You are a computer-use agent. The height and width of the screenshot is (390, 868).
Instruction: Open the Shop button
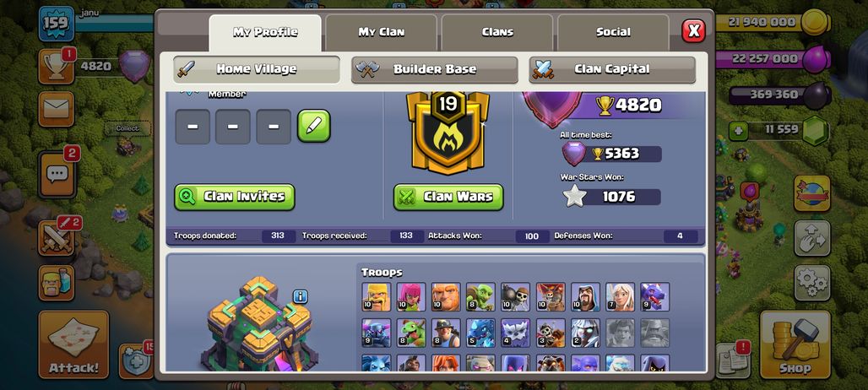[x=795, y=344]
